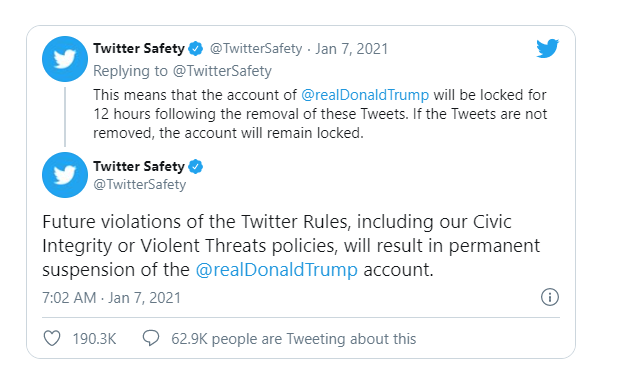Screen dimensions: 622x374
Task: Click the verified badge beside the top Twitter Safety name
Action: pos(196,49)
